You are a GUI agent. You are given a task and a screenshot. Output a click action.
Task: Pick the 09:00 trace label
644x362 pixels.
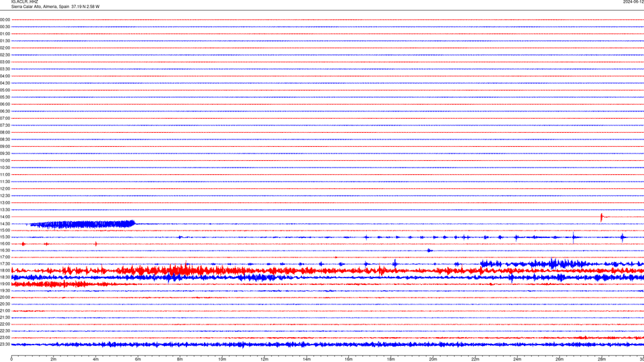point(5,147)
